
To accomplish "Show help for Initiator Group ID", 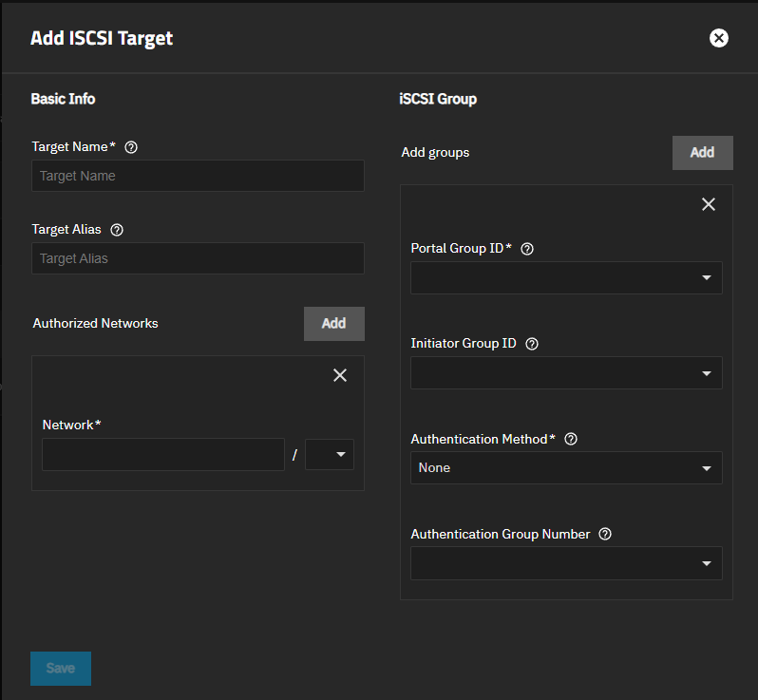I will [532, 344].
